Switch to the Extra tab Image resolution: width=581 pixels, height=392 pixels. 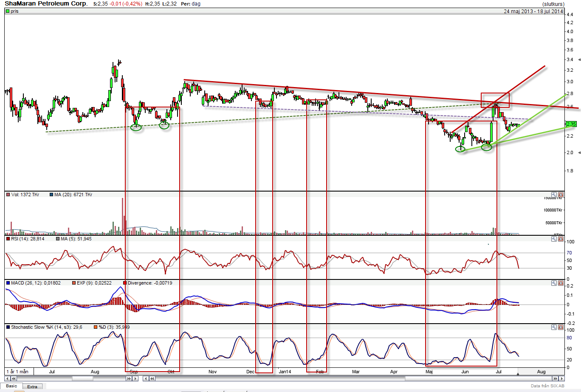point(32,386)
